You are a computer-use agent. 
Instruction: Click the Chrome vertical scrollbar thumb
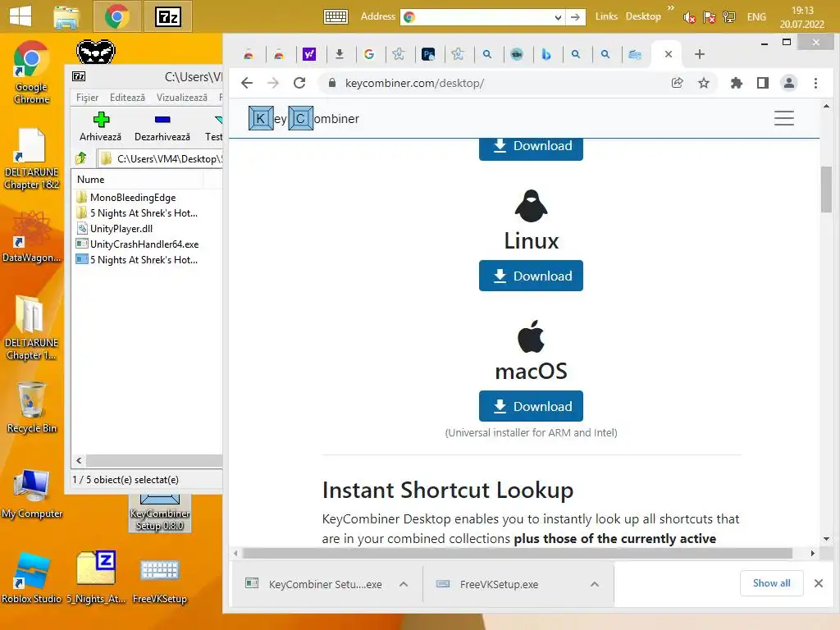[x=826, y=189]
